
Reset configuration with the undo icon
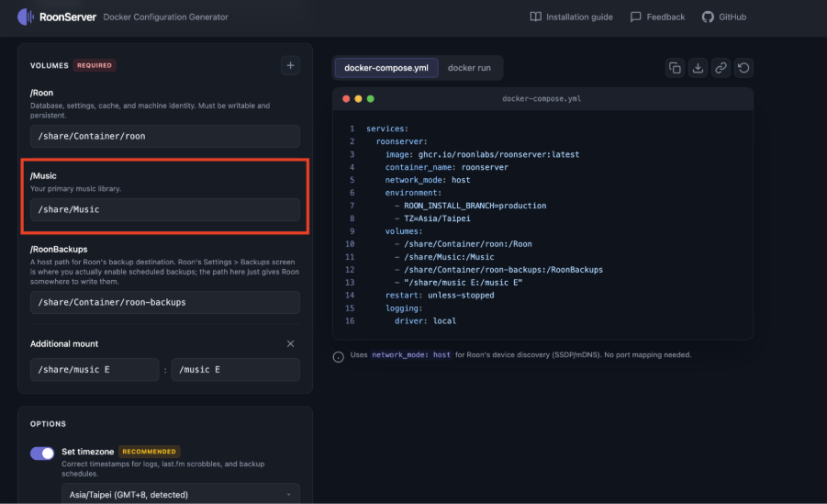743,68
